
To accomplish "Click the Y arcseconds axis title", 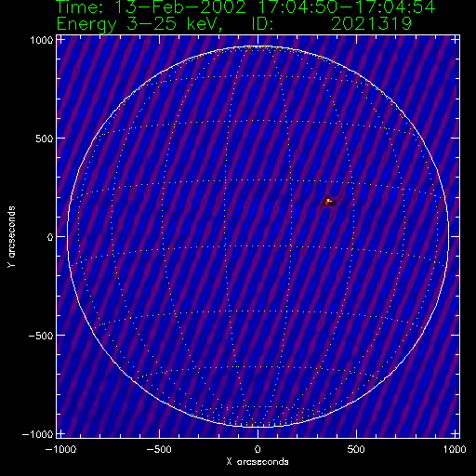I will pos(11,237).
